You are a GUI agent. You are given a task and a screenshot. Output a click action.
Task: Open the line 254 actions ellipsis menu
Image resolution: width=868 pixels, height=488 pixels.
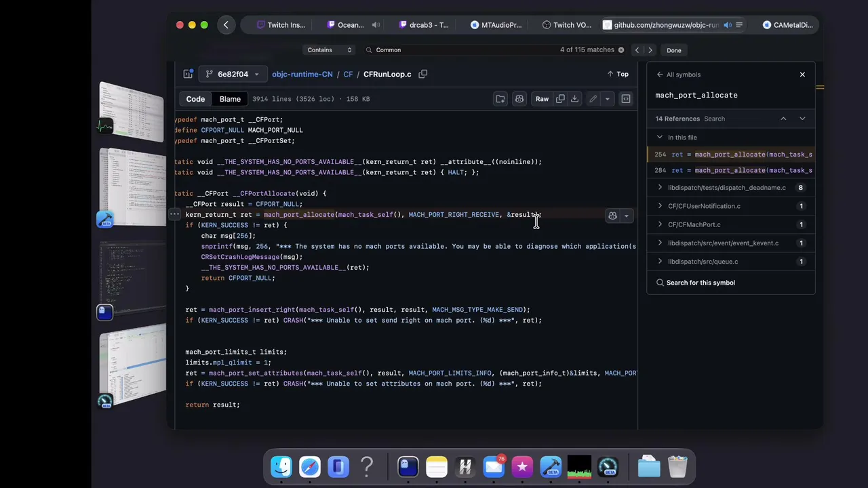[x=174, y=214]
